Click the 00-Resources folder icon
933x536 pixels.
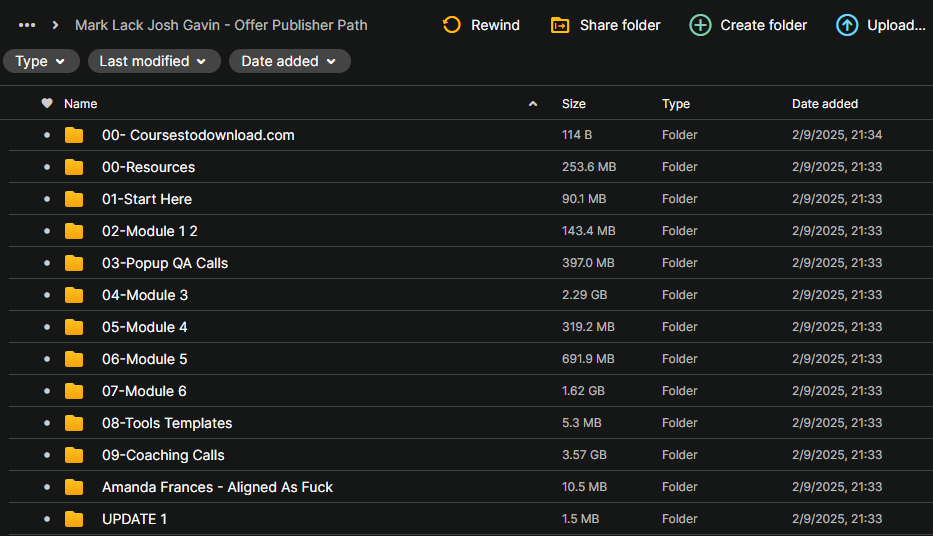click(x=74, y=167)
